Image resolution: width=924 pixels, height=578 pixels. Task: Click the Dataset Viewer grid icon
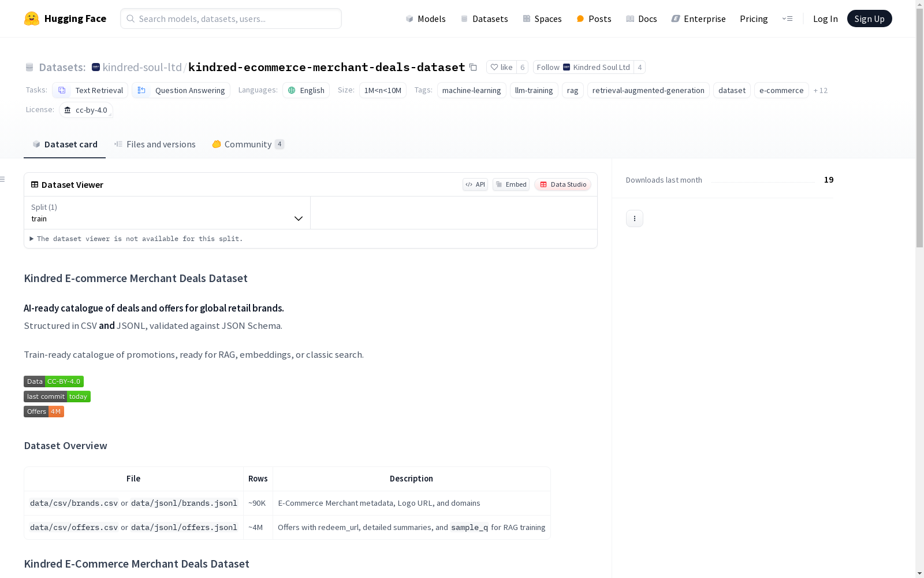click(35, 184)
